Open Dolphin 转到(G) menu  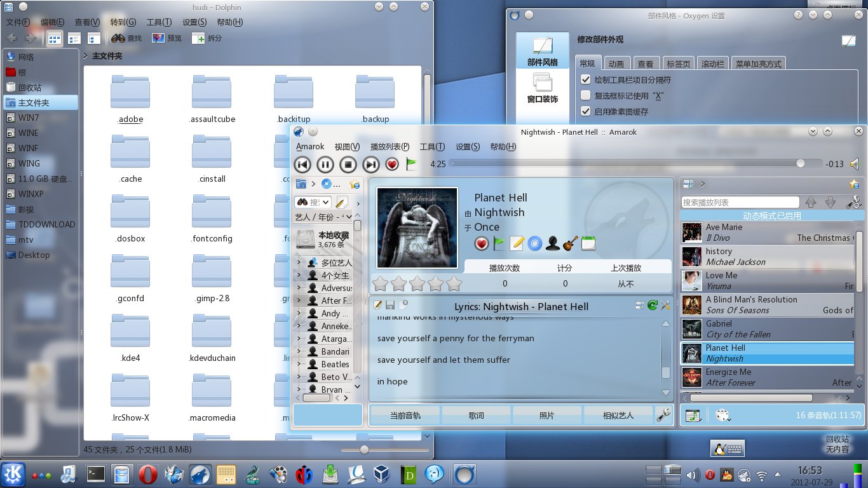[x=123, y=22]
